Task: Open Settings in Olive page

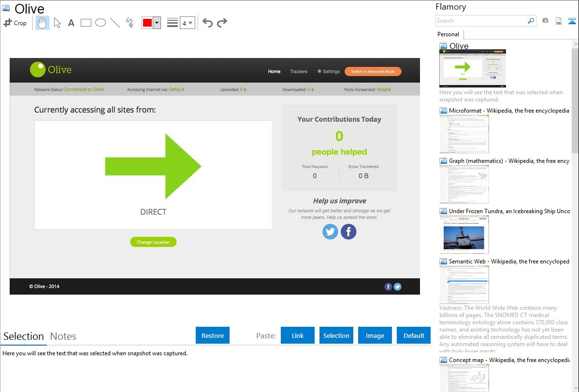Action: click(x=328, y=72)
